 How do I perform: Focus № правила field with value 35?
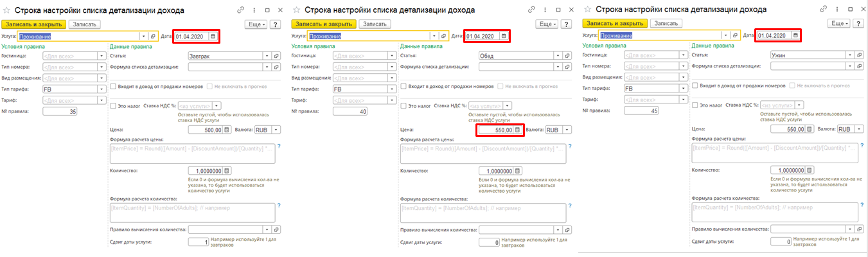(60, 111)
